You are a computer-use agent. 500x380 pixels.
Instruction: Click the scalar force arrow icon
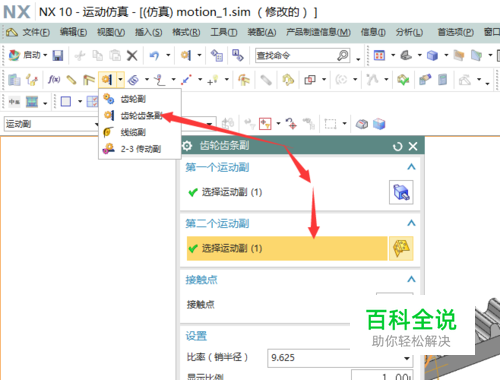coord(186,80)
